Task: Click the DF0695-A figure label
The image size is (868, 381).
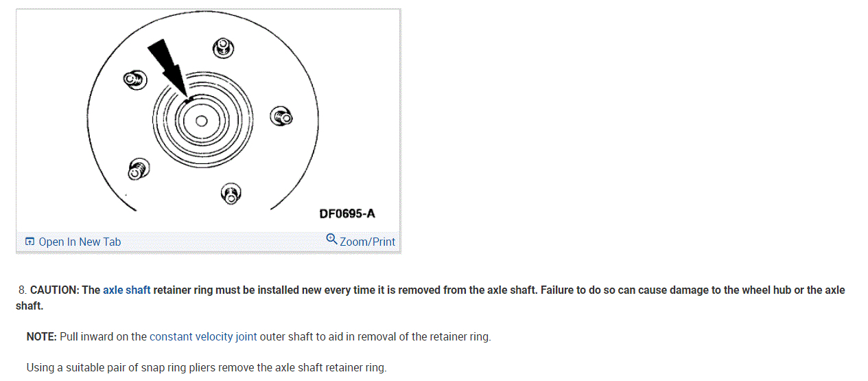Action: [x=347, y=213]
